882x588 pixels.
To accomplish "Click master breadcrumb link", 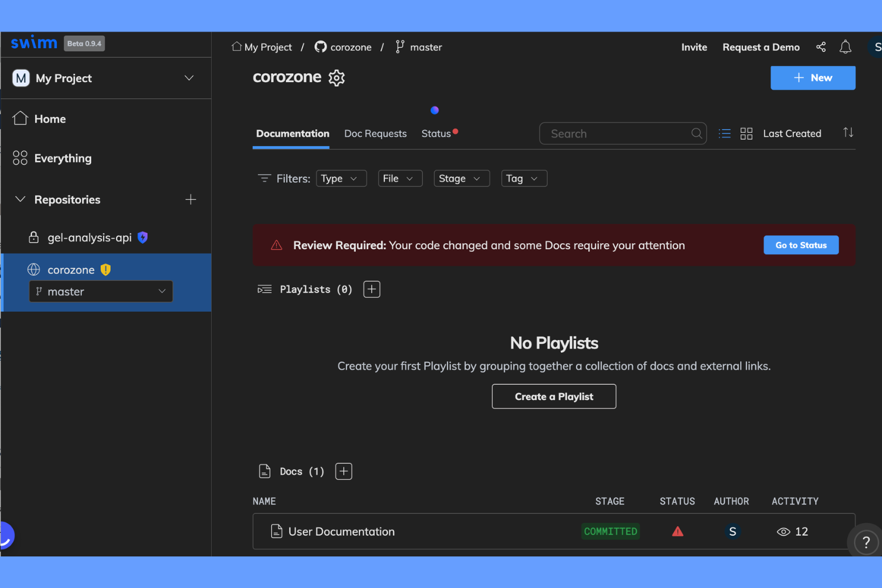I will coord(426,47).
